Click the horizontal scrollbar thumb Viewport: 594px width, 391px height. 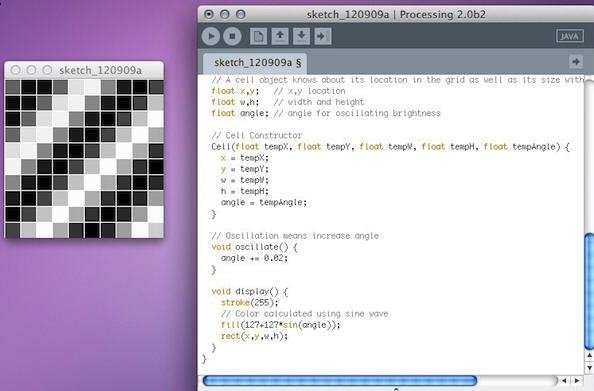click(x=340, y=380)
